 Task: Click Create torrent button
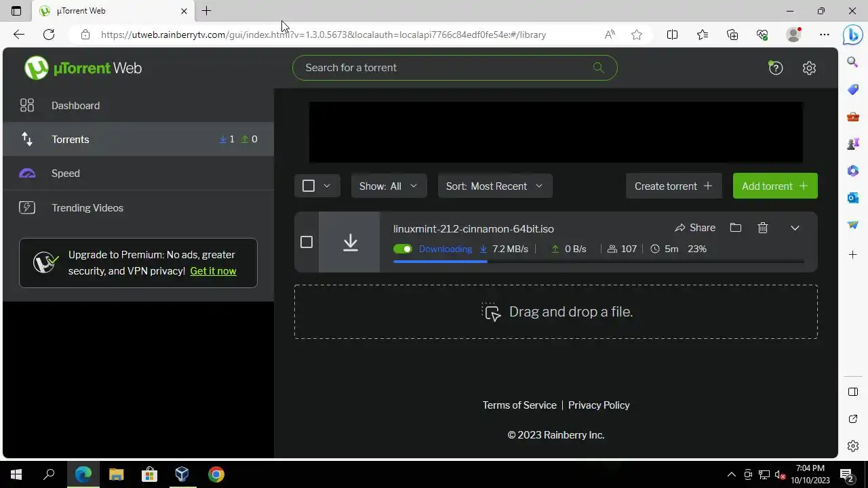674,186
